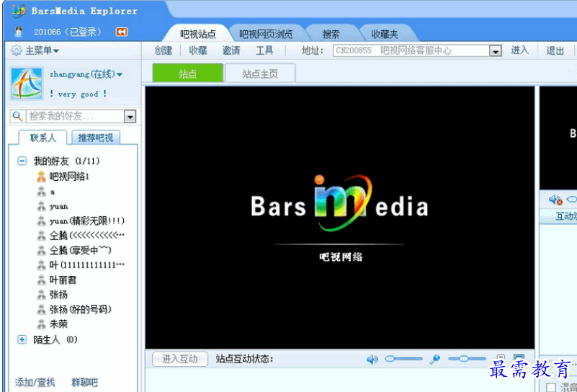This screenshot has height=392, width=577.
Task: Click the microphone icon in the control bar
Action: point(434,359)
